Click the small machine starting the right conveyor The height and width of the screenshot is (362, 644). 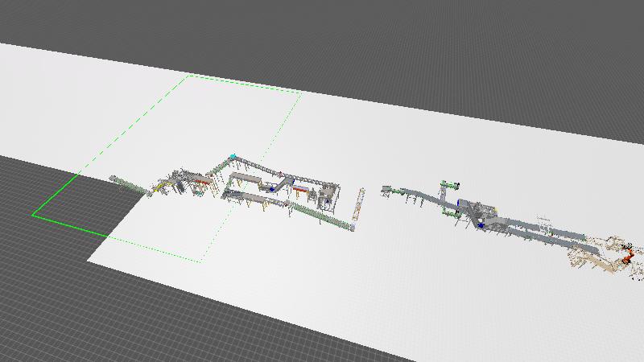[387, 190]
